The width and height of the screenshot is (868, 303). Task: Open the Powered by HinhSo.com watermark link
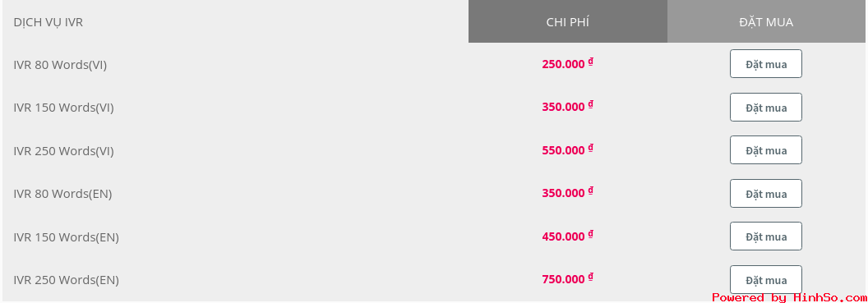(789, 297)
